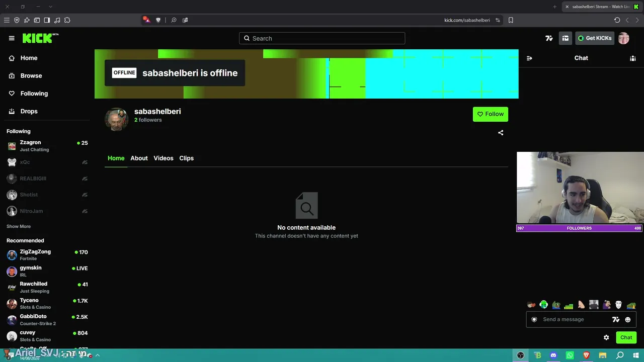Follow the sabashelberi channel

(491, 114)
